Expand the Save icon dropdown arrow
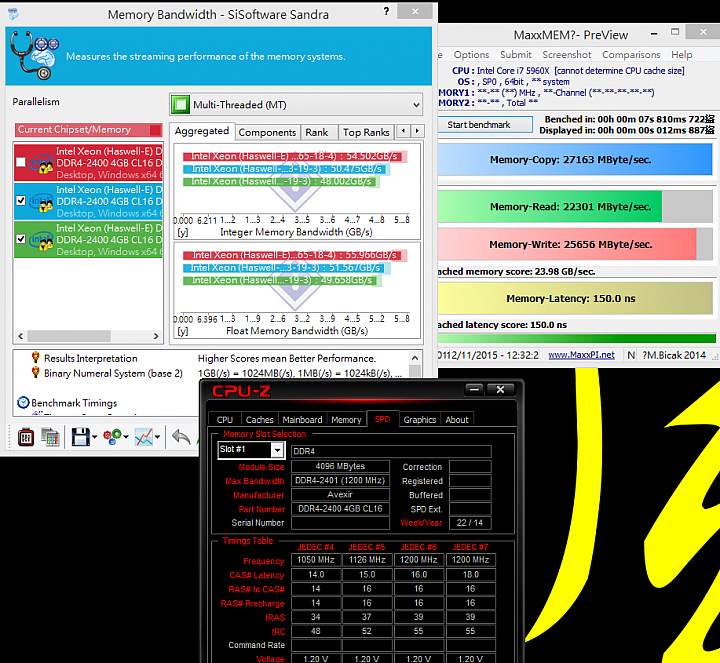The image size is (720, 663). pyautogui.click(x=95, y=437)
